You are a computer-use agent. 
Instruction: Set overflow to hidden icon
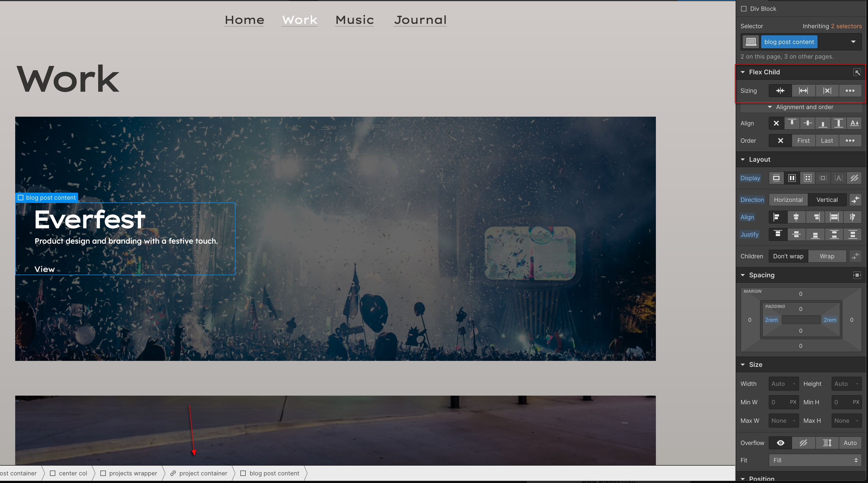click(803, 443)
